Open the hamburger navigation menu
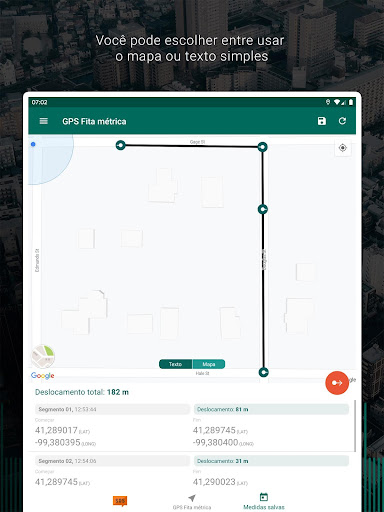384x512 pixels. [44, 121]
